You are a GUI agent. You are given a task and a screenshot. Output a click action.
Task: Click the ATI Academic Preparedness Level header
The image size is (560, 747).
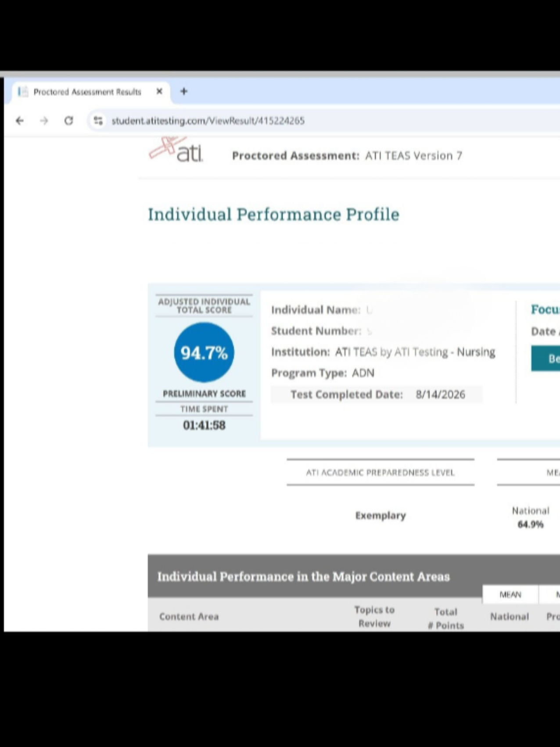[x=381, y=473]
